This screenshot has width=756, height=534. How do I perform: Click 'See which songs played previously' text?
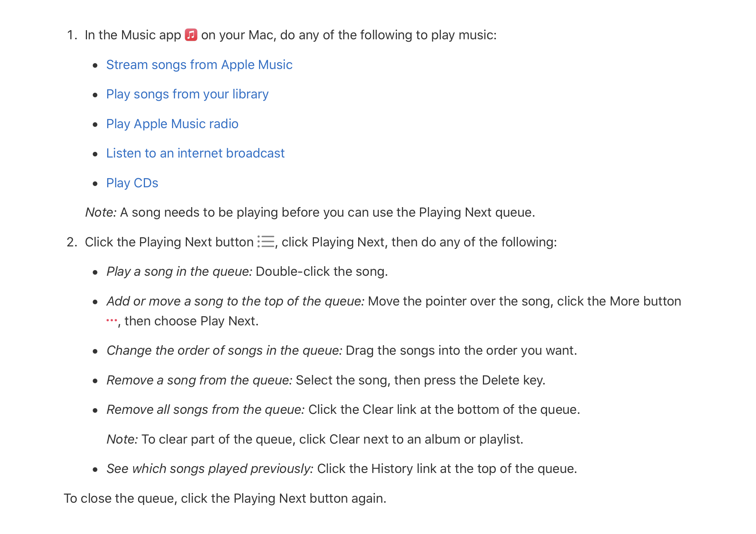(210, 468)
